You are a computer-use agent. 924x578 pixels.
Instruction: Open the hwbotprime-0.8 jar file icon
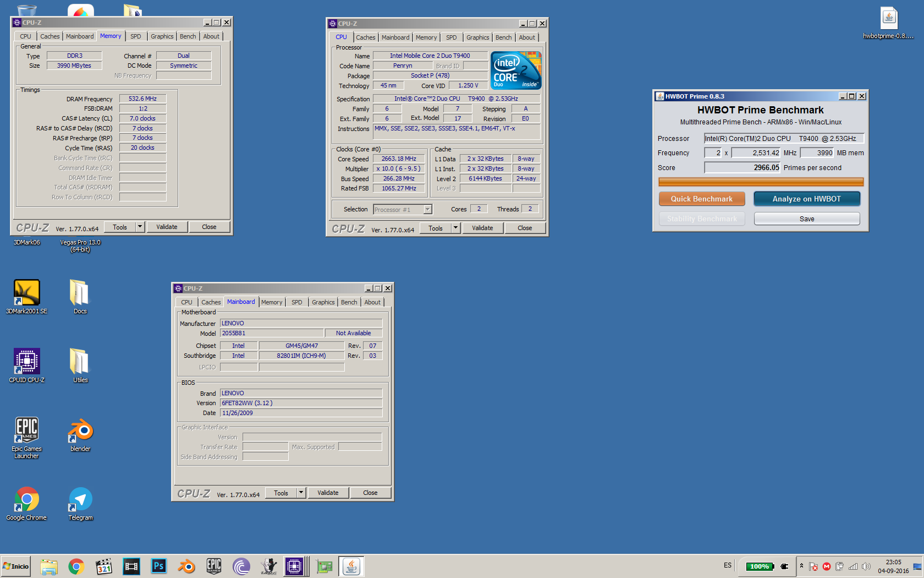[888, 23]
